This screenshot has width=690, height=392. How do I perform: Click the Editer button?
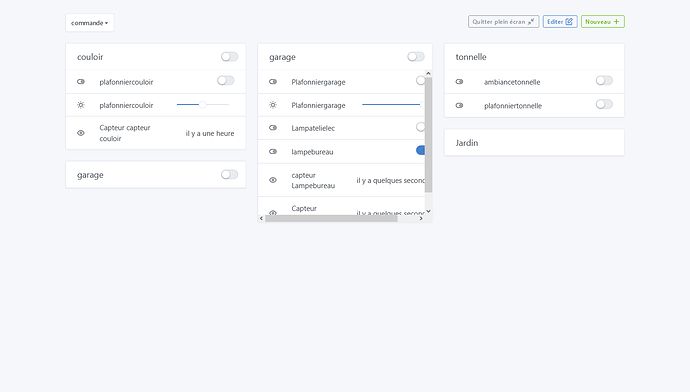pos(560,22)
